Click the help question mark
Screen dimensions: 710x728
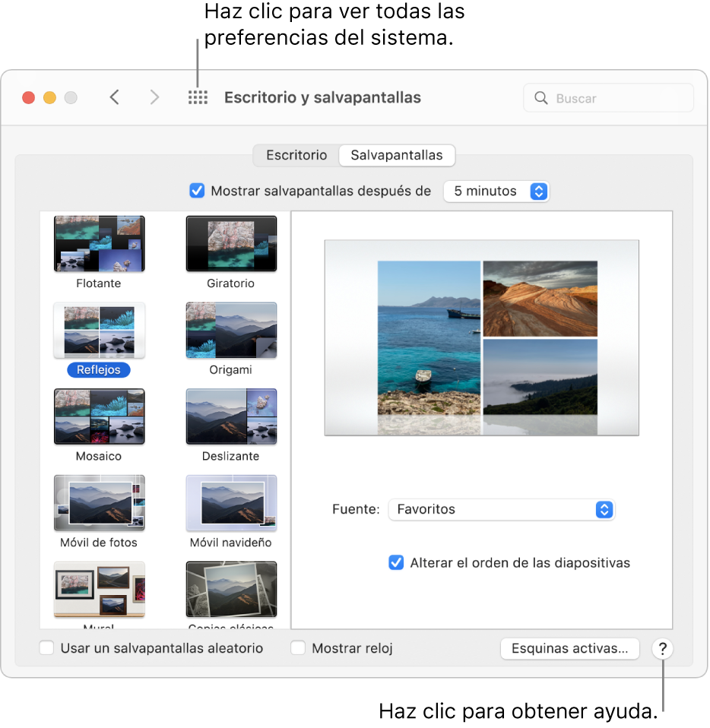coord(662,649)
